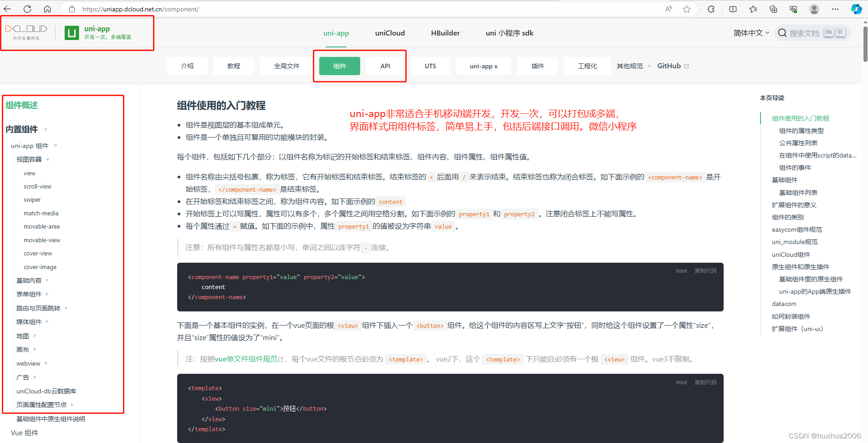
Task: Switch to the uni 小程序 sdk tab
Action: click(x=510, y=33)
